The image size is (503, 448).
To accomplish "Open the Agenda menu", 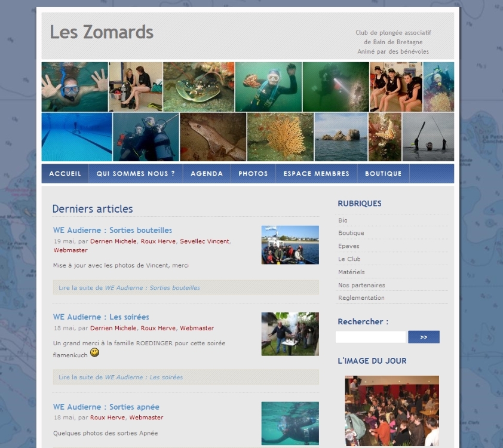I will [x=207, y=173].
